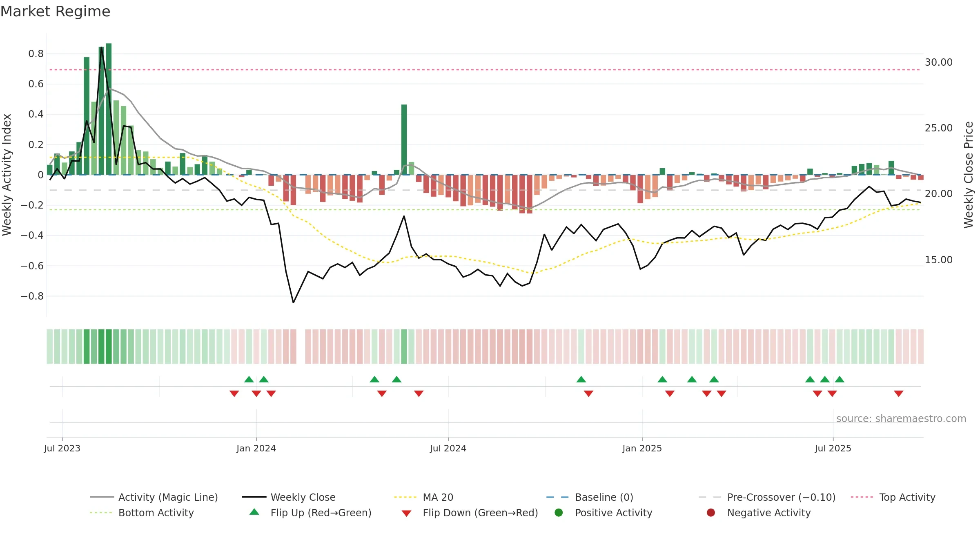Toggle the Activity (Magic Line) legend entry
Image resolution: width=980 pixels, height=551 pixels.
pyautogui.click(x=154, y=497)
